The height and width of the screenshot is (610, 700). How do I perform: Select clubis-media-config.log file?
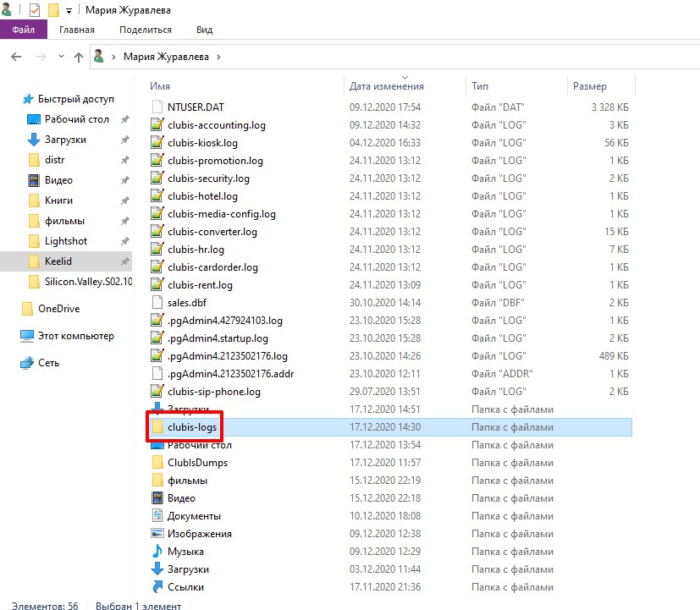[x=222, y=214]
